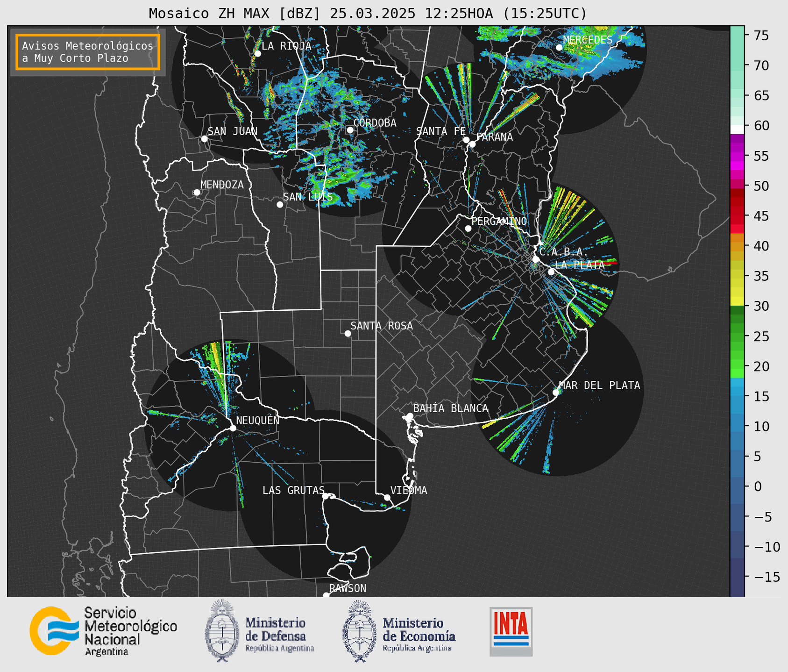Select the C.A.B.A. city marker
Screen dimensions: 788x672
pyautogui.click(x=536, y=259)
